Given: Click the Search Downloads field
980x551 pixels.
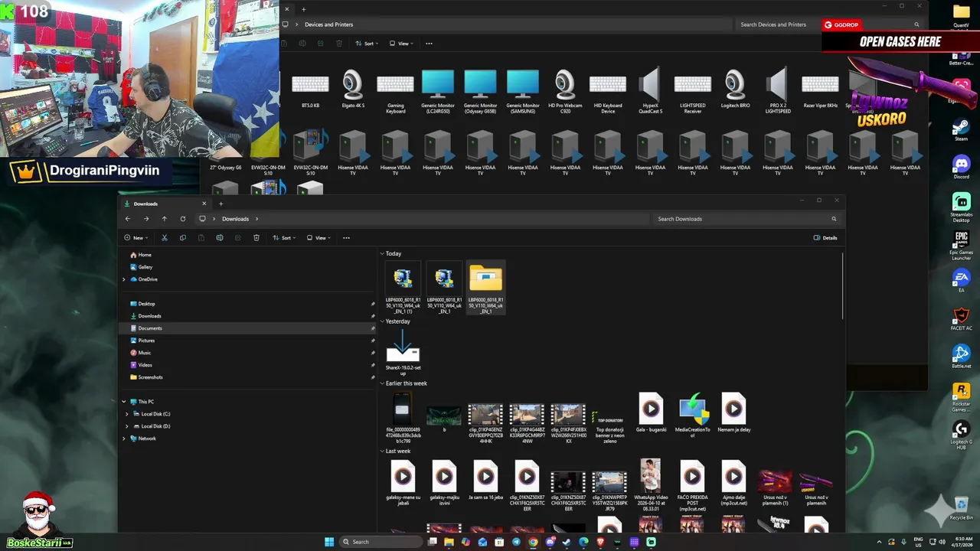Looking at the screenshot, I should pyautogui.click(x=746, y=219).
